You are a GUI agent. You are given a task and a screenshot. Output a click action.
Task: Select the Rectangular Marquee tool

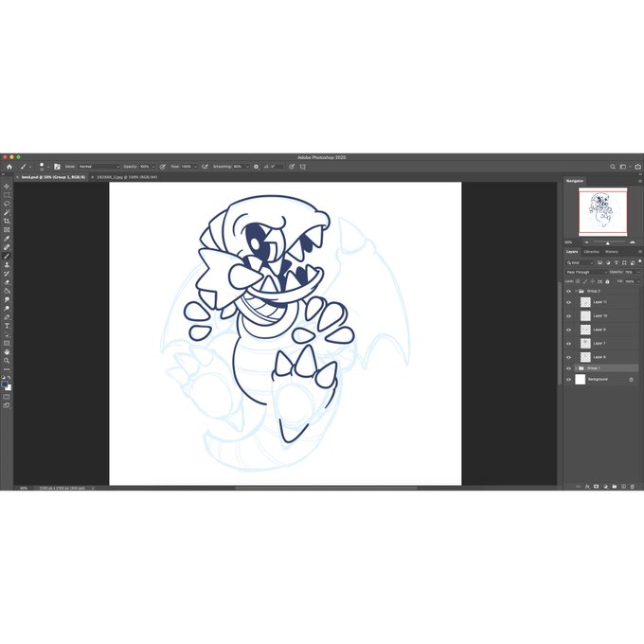(7, 195)
